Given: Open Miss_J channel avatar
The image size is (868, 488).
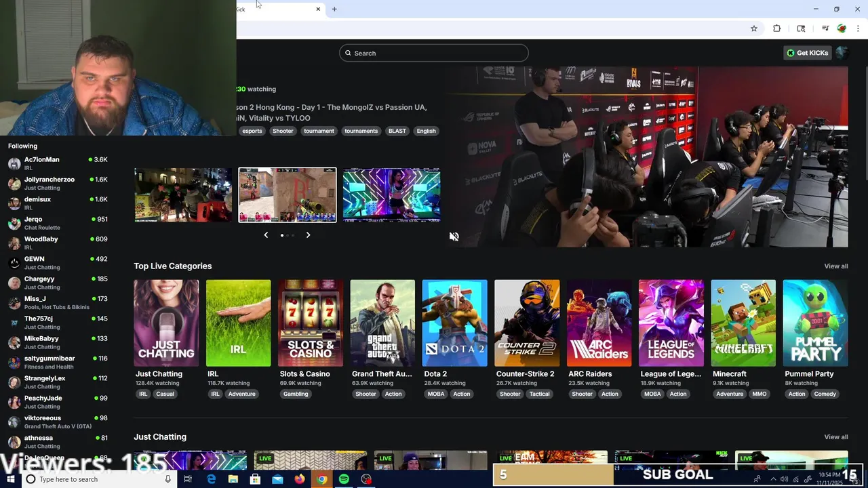Looking at the screenshot, I should point(14,303).
